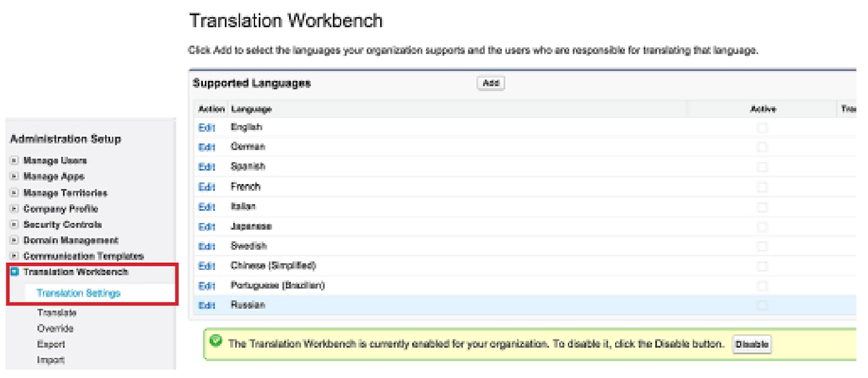The height and width of the screenshot is (378, 868).
Task: Toggle the Active checkbox for English
Action: [x=762, y=128]
